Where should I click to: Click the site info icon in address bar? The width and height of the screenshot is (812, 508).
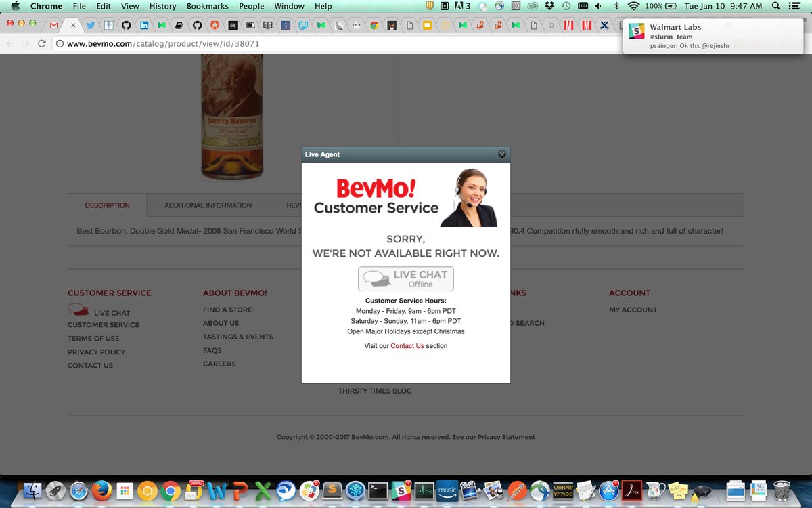point(60,43)
